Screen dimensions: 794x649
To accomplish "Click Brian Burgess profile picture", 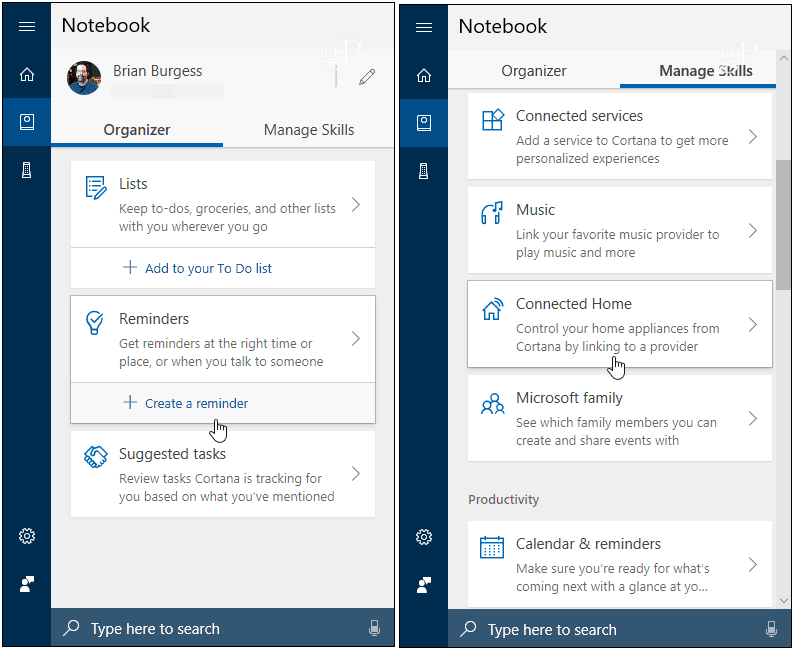I will coord(84,78).
